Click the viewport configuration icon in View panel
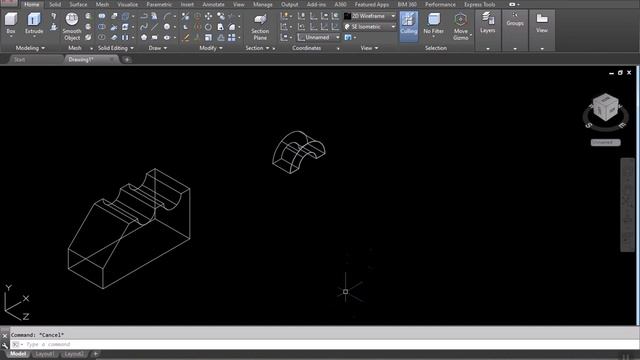The image size is (640, 360). 348,38
